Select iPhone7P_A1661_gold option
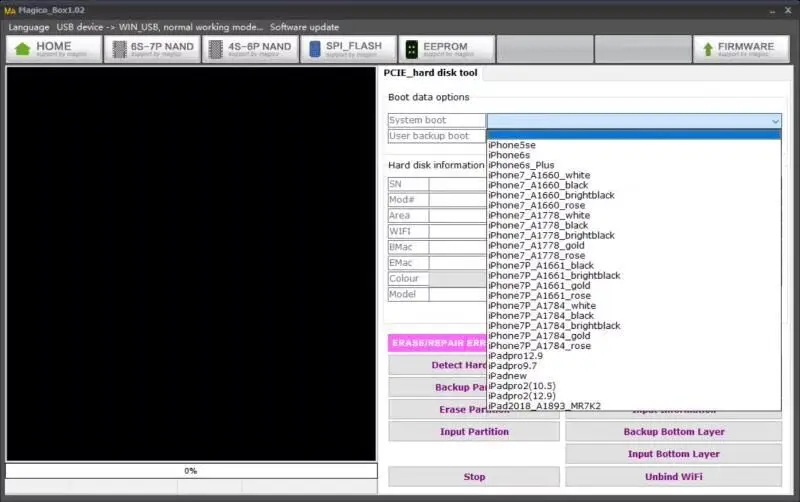 point(634,286)
